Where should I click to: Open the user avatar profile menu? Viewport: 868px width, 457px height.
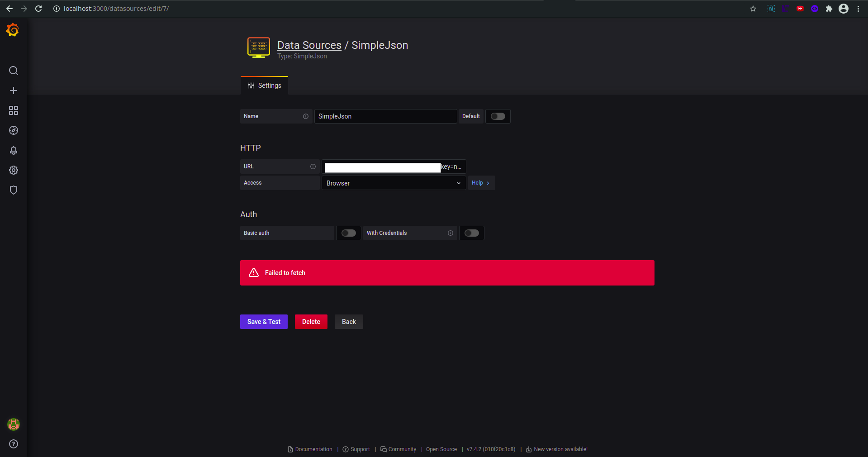(14, 424)
